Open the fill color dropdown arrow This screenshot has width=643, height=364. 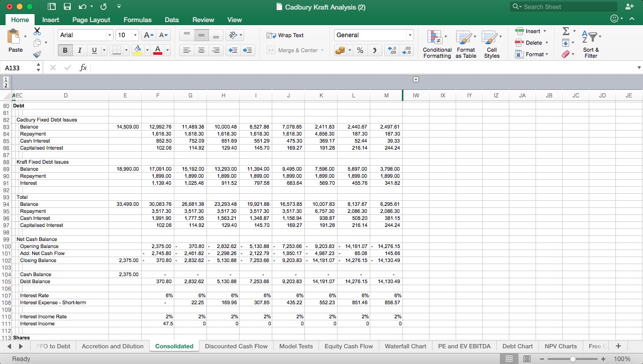point(147,50)
